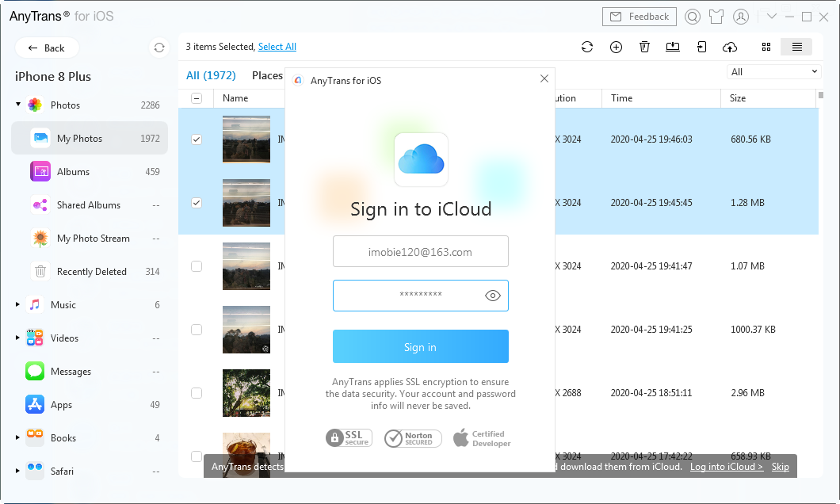The height and width of the screenshot is (504, 840).
Task: Check the 2.96 MB photo's checkbox
Action: coord(196,392)
